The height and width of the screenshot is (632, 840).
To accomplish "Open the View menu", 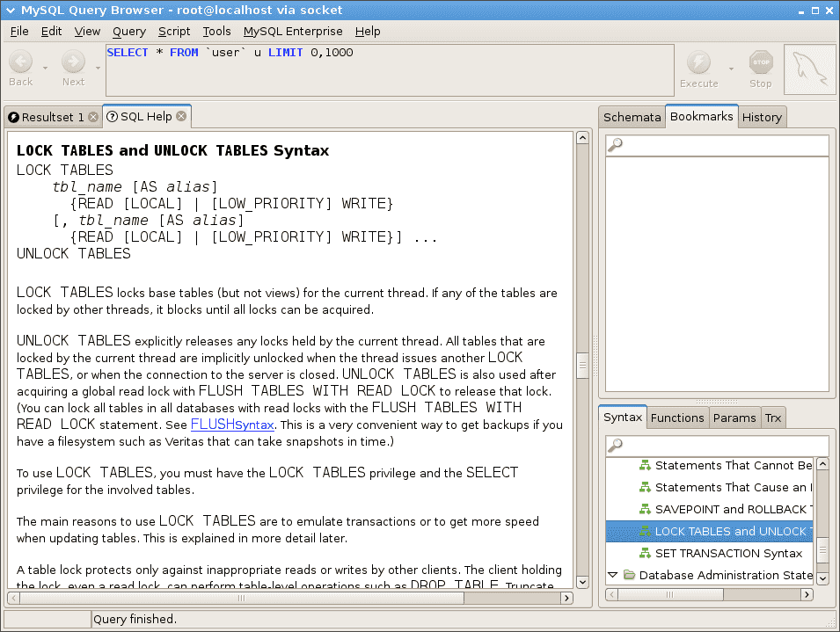I will click(87, 32).
